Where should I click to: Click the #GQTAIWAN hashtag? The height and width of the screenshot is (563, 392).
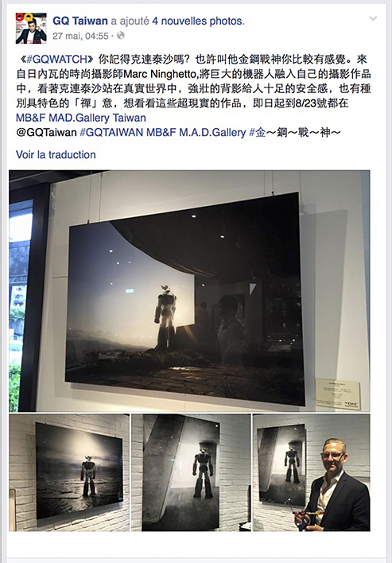tap(111, 133)
